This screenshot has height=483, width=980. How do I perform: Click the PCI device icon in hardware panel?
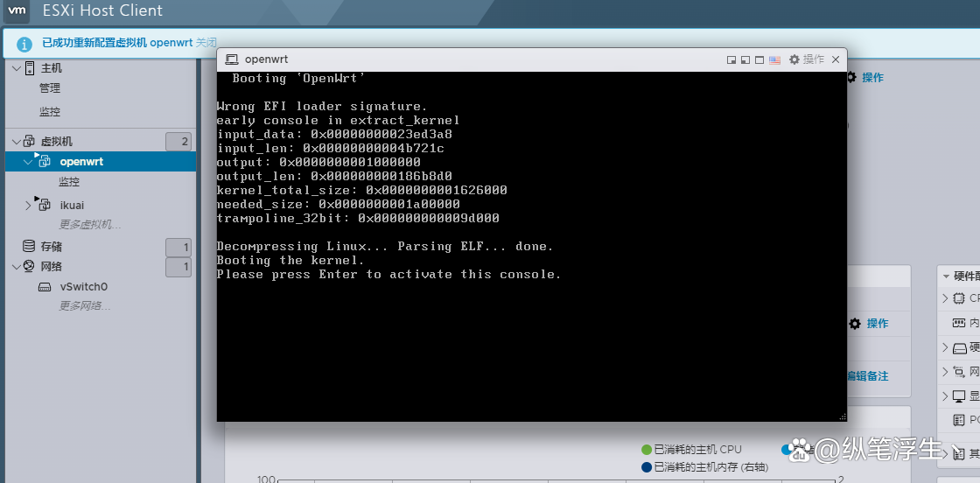(959, 420)
